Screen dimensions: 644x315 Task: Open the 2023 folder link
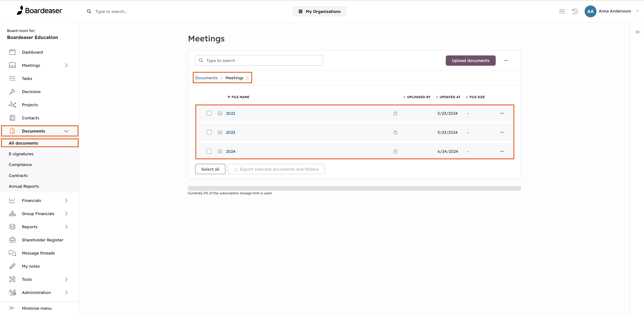click(x=230, y=132)
